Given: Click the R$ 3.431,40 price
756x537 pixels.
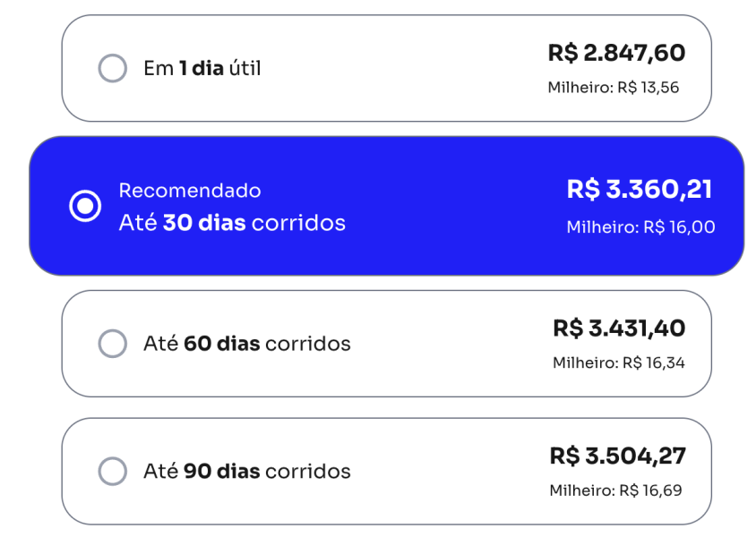Looking at the screenshot, I should pyautogui.click(x=619, y=328).
